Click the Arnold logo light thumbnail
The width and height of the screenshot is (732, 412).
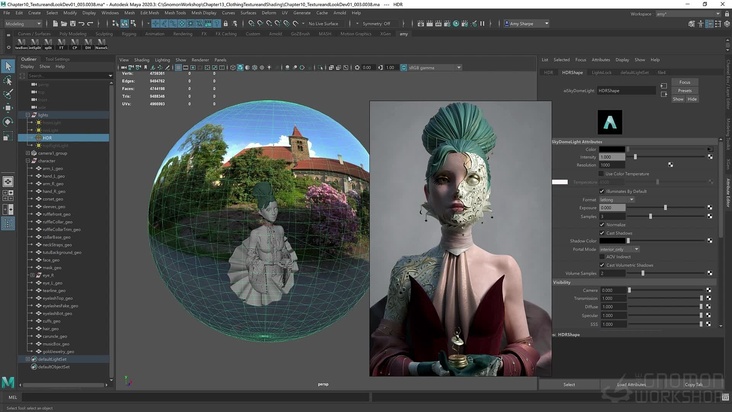click(x=609, y=122)
